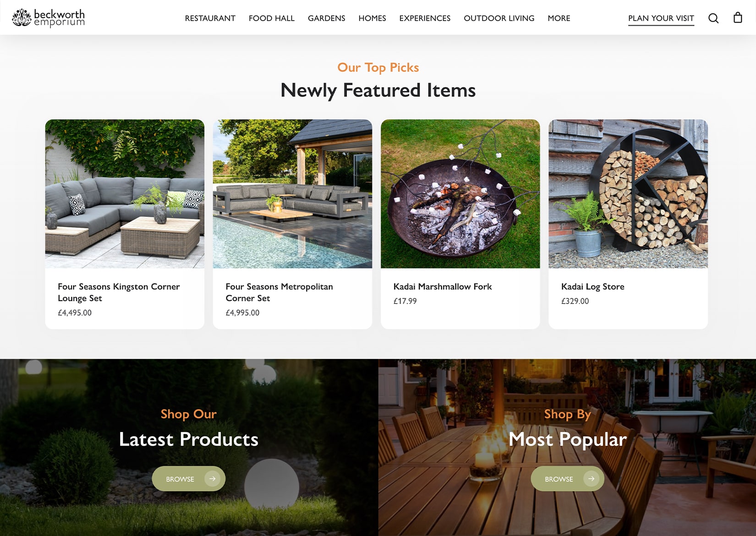Open the Experiences navigation item

[x=425, y=18]
